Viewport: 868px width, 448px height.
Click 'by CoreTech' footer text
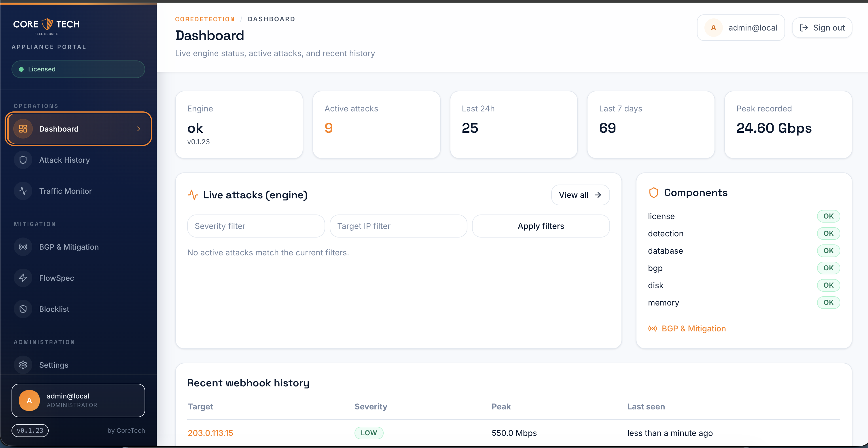[x=126, y=430]
